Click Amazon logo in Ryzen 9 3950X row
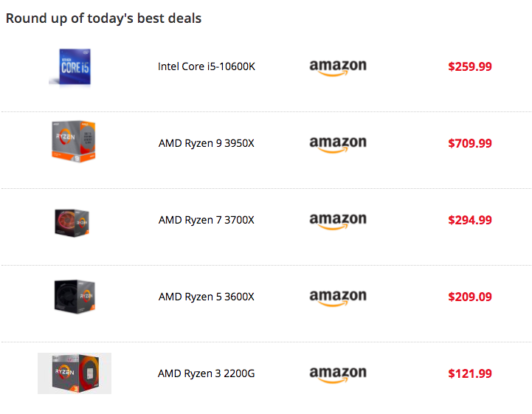 (x=338, y=144)
